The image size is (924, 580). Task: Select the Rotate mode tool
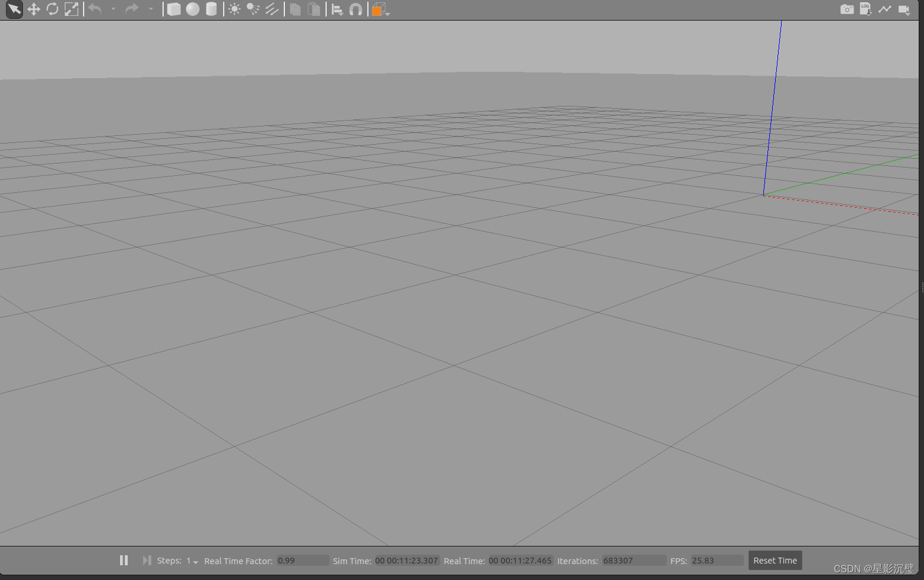point(52,9)
